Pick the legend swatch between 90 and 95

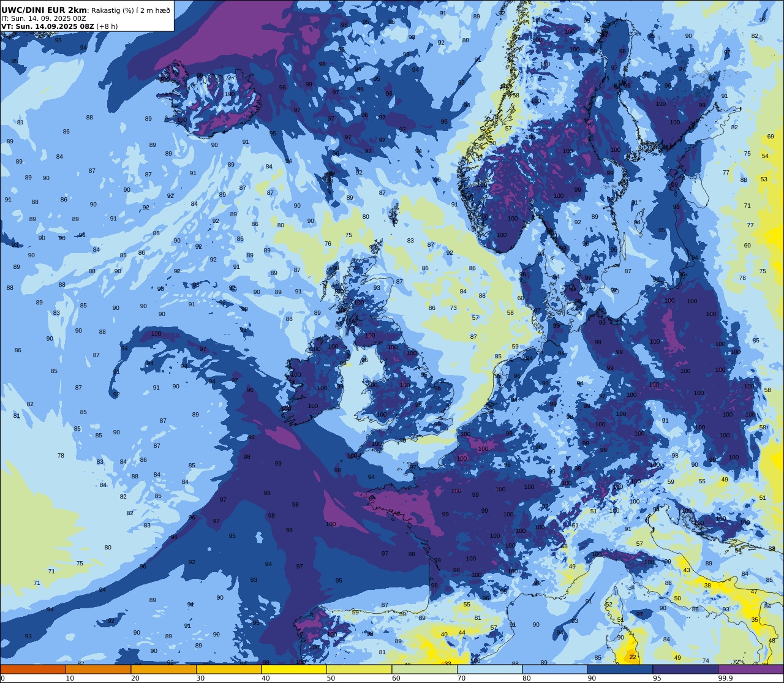click(x=620, y=669)
